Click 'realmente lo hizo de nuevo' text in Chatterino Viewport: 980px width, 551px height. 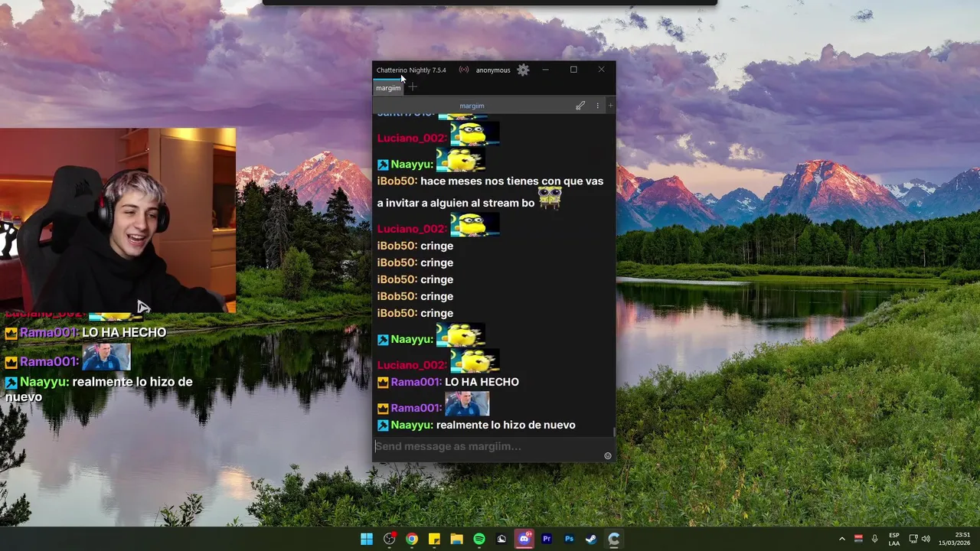505,425
